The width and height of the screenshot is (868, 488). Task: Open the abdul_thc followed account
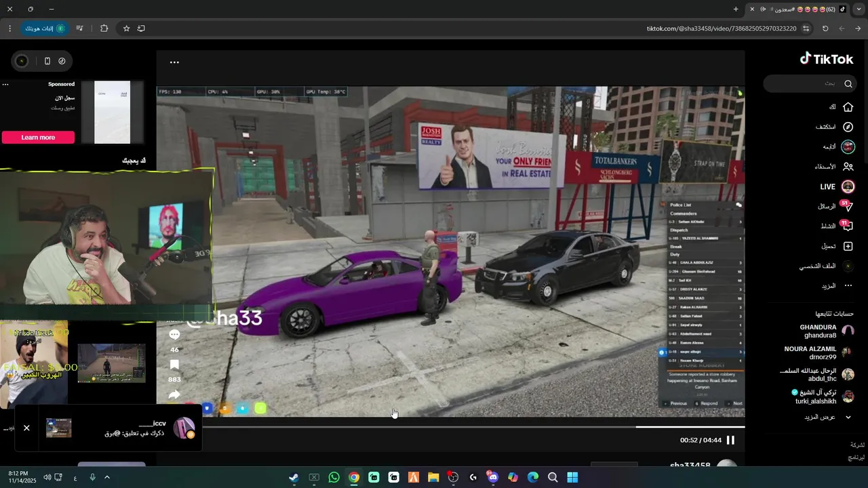coord(818,375)
